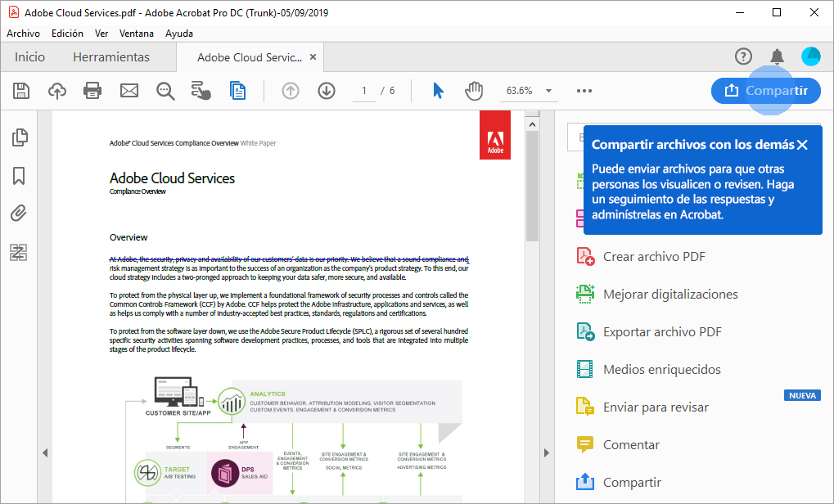Open the Print dialog via printer icon
The width and height of the screenshot is (834, 504).
click(92, 91)
